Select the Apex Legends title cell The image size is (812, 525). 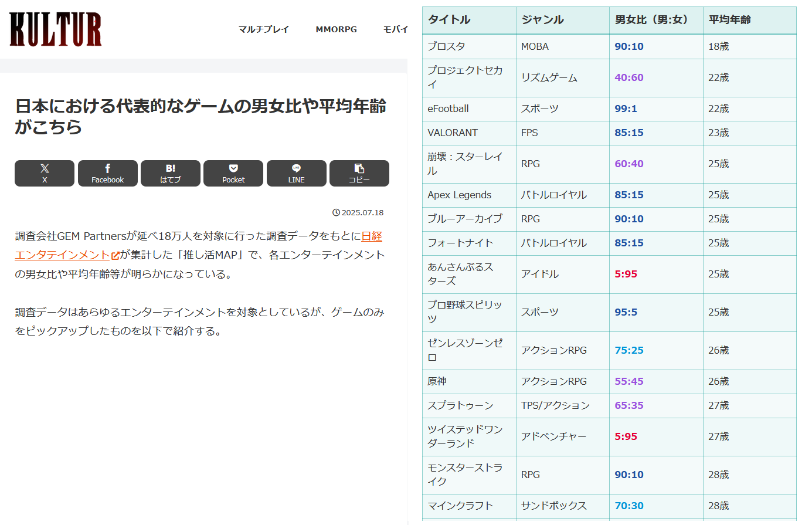click(469, 195)
